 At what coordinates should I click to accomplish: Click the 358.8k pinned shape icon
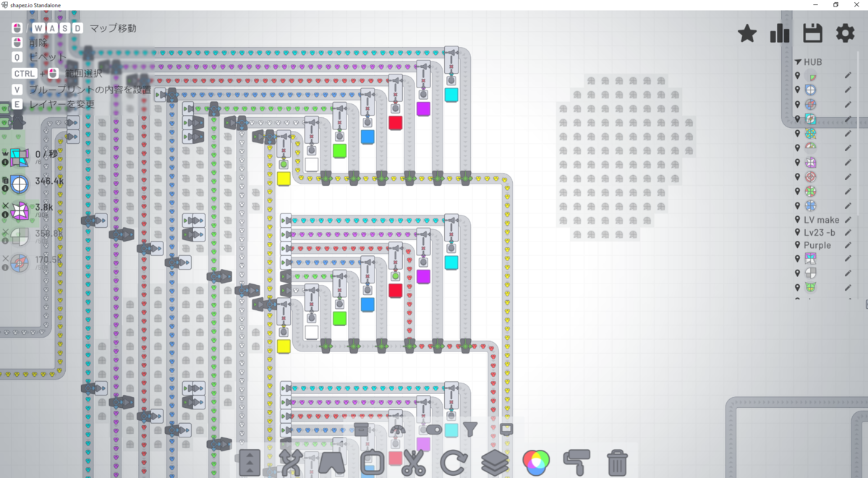coord(20,236)
